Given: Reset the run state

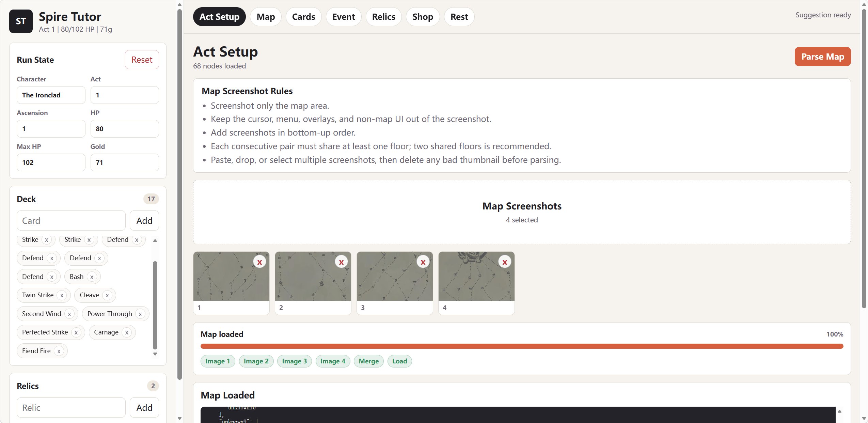Looking at the screenshot, I should tap(142, 60).
